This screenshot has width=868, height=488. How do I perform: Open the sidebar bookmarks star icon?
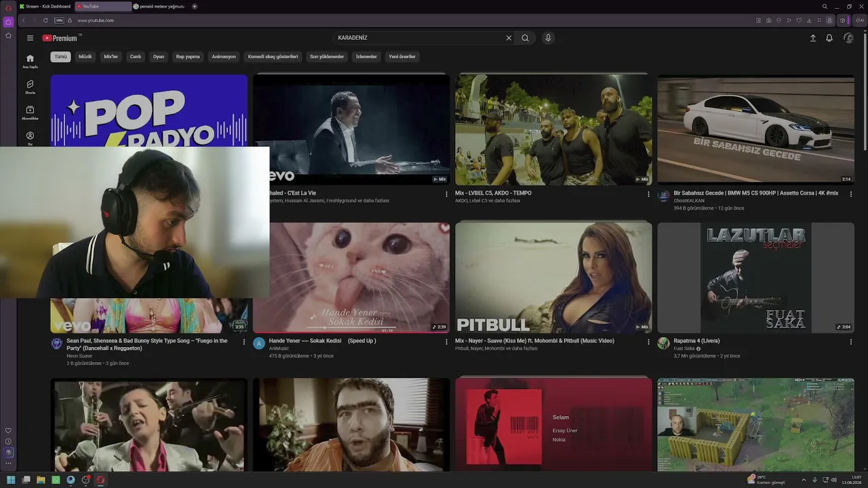[x=8, y=35]
